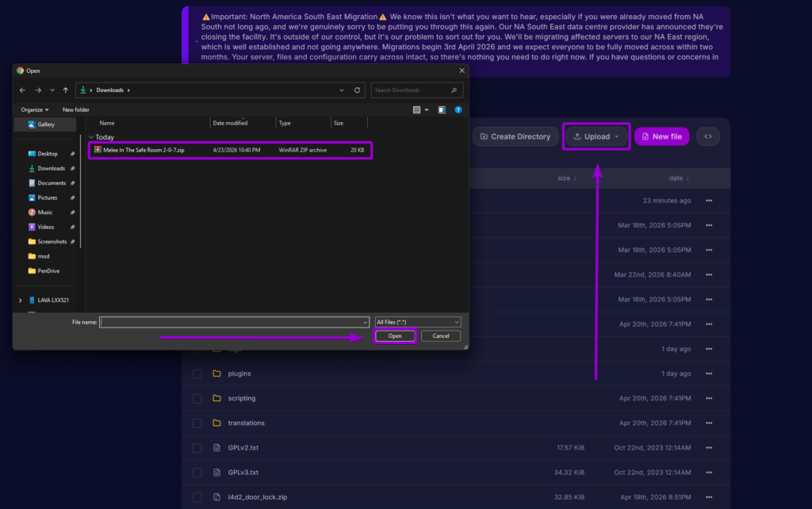
Task: Click the Open button
Action: tap(395, 335)
